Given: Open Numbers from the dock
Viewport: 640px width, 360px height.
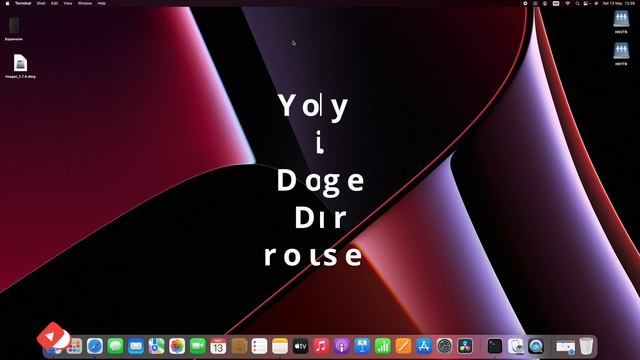Looking at the screenshot, I should pyautogui.click(x=383, y=347).
